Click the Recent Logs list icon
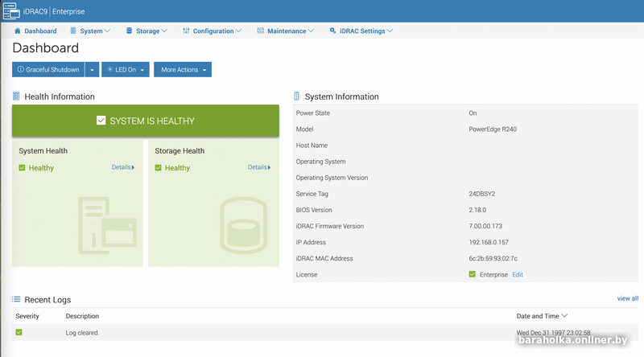This screenshot has height=357, width=644. pyautogui.click(x=16, y=299)
